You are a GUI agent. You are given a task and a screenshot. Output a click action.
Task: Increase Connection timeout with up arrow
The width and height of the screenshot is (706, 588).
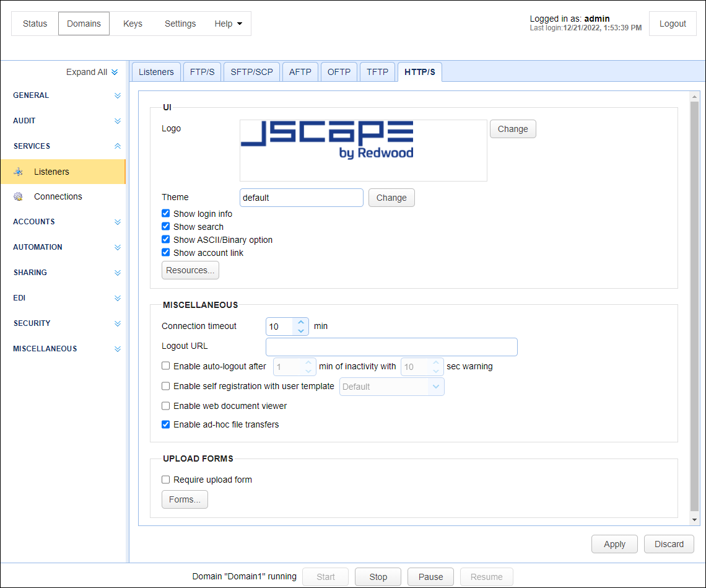[x=301, y=322]
